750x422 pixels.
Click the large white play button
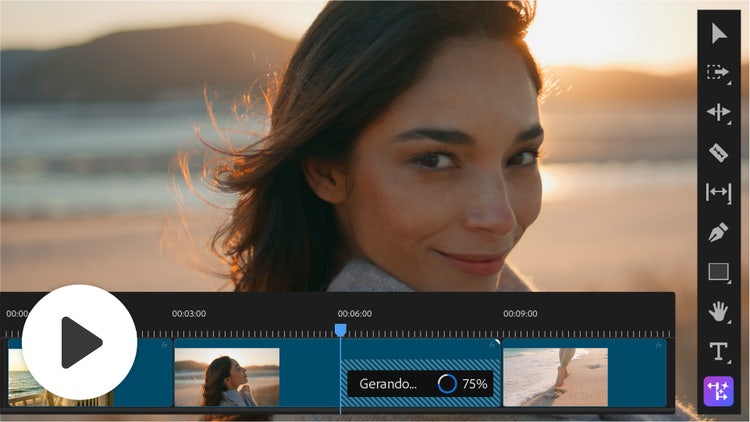tap(79, 342)
